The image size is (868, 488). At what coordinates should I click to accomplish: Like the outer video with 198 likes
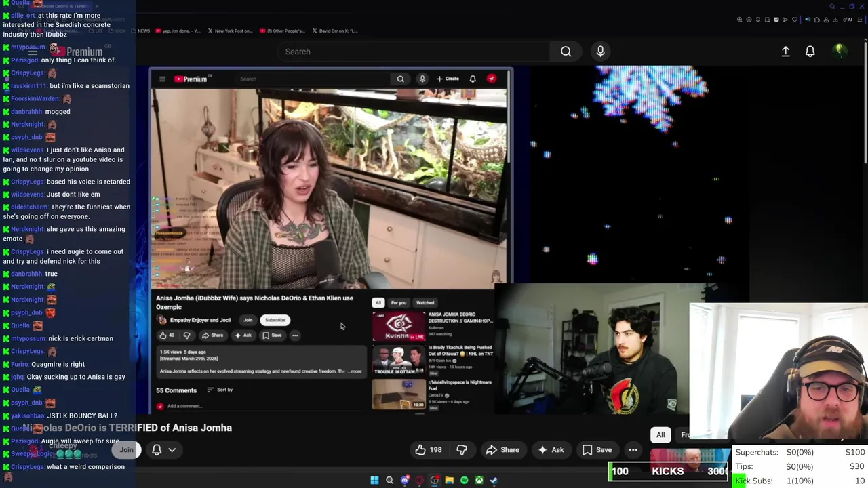(429, 450)
